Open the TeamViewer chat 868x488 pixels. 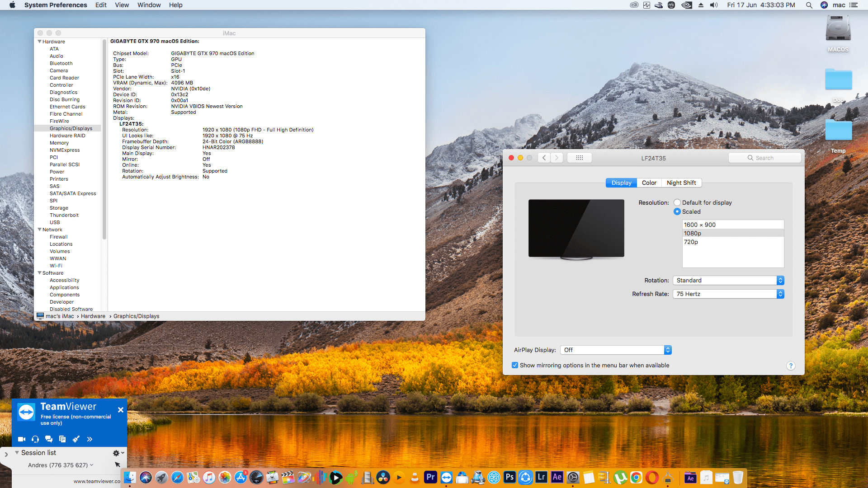[49, 439]
